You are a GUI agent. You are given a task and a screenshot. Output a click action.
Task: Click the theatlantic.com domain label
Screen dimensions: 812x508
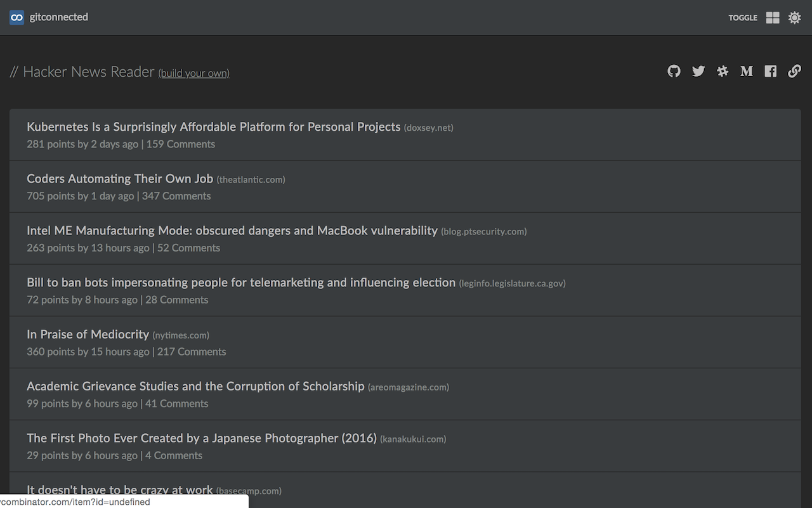251,180
